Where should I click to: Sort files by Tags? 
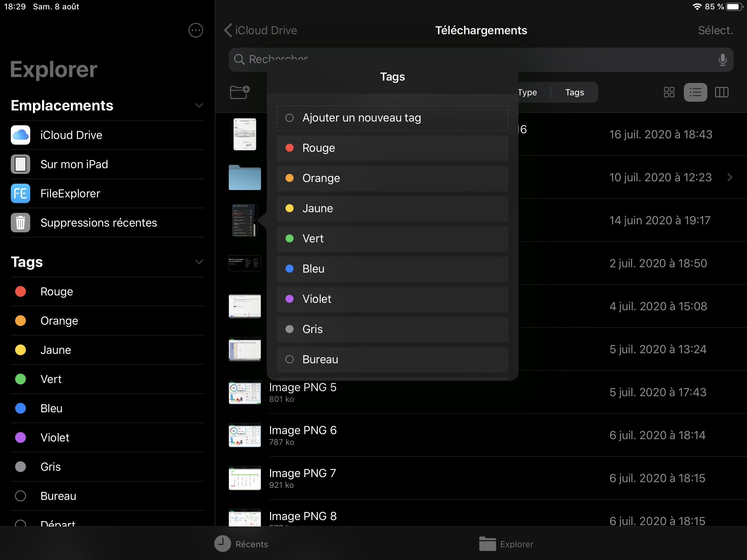[x=574, y=92]
